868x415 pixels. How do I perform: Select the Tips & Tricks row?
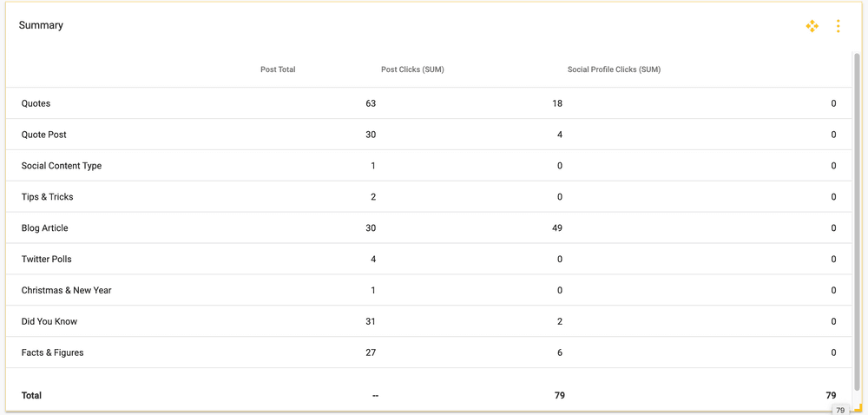47,197
